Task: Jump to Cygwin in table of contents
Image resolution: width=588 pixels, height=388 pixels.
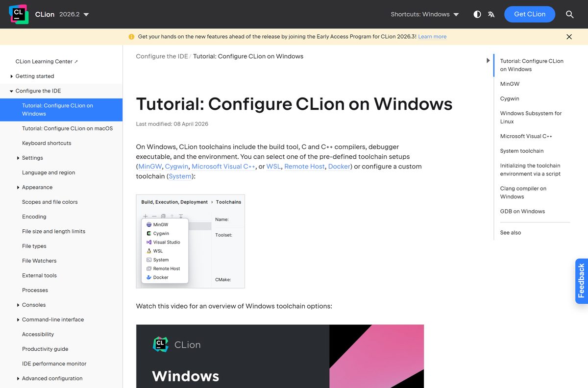Action: tap(510, 98)
